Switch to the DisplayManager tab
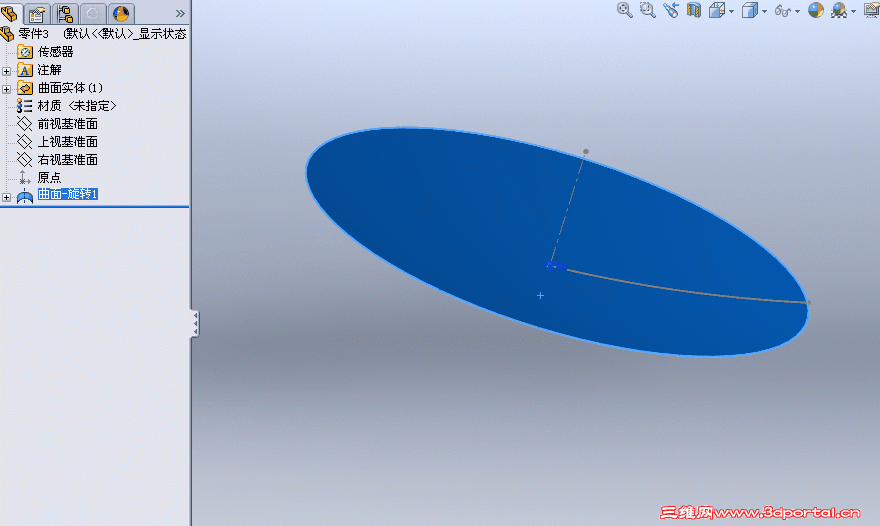The width and height of the screenshot is (880, 526). (121, 13)
